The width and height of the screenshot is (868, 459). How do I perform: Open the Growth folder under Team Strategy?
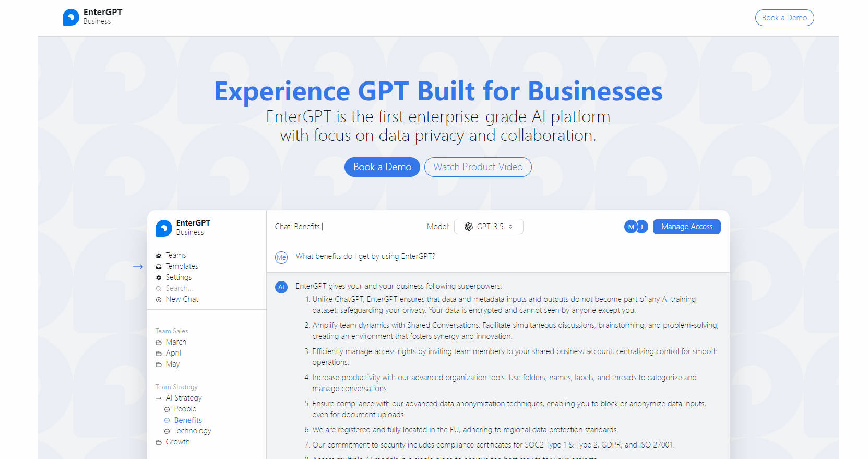pyautogui.click(x=177, y=442)
